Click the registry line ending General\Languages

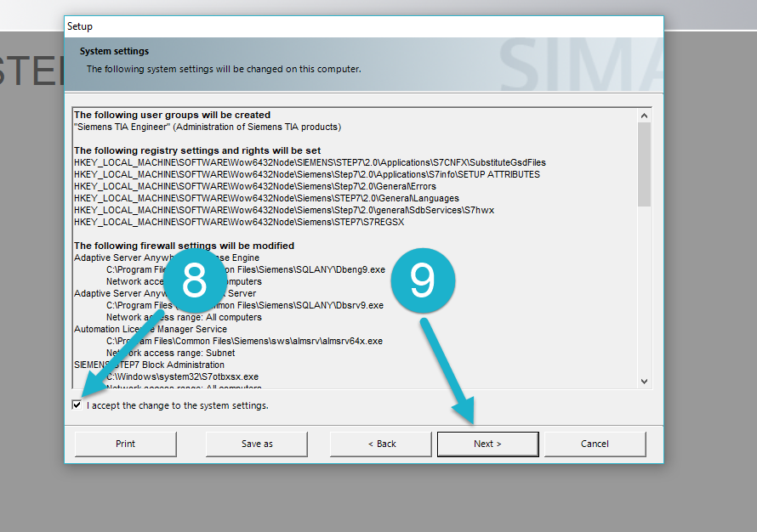point(266,198)
